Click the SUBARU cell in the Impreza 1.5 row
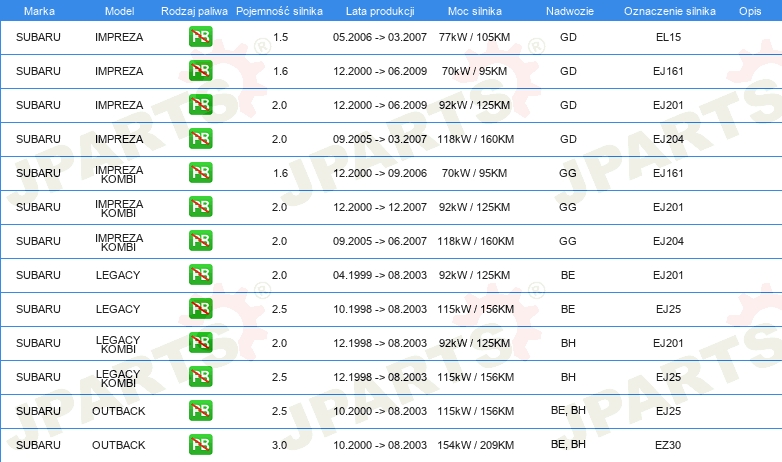 tap(38, 37)
